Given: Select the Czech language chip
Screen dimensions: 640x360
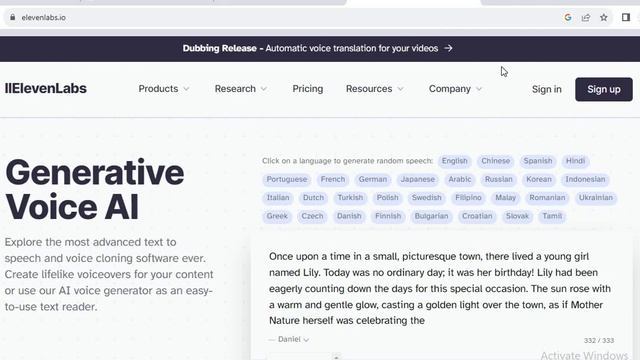Looking at the screenshot, I should pyautogui.click(x=312, y=216).
